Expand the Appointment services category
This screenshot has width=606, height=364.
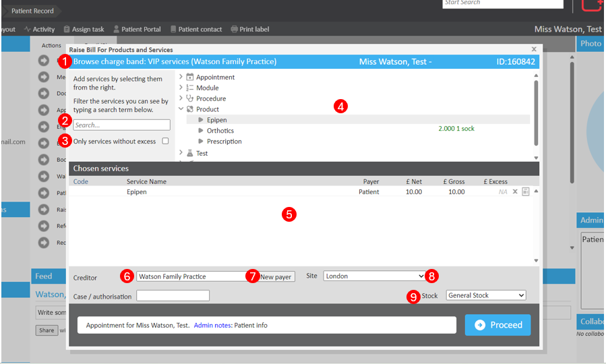[181, 78]
